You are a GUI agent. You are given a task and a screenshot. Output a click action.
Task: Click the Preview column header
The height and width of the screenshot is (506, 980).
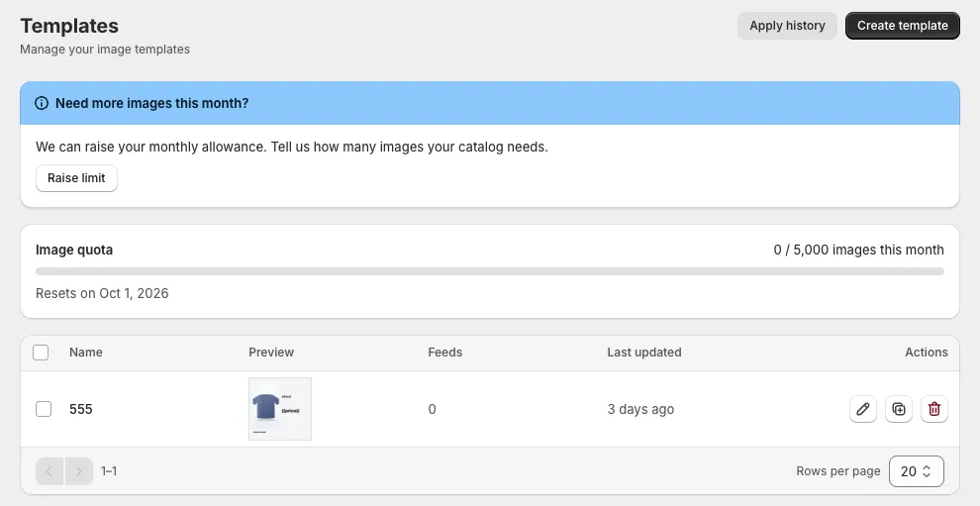271,353
